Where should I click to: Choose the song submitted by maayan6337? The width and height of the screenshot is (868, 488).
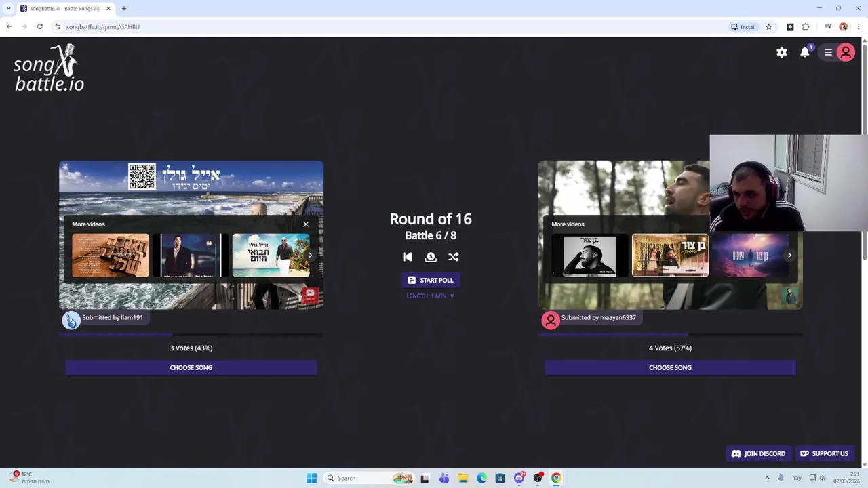670,367
